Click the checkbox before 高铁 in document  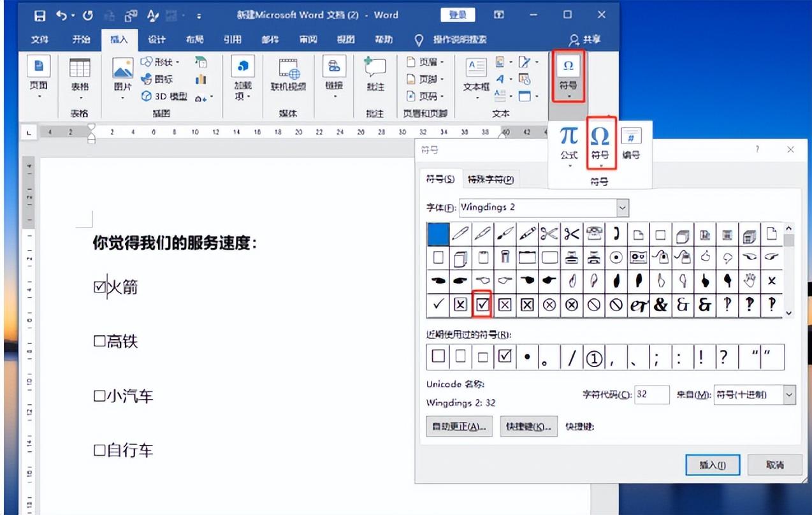(99, 342)
